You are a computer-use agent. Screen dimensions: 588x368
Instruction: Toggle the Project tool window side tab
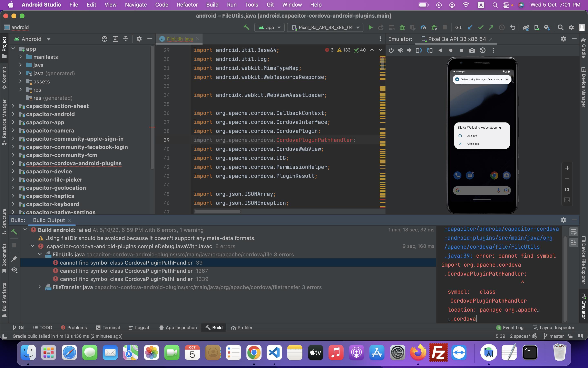pyautogui.click(x=4, y=47)
